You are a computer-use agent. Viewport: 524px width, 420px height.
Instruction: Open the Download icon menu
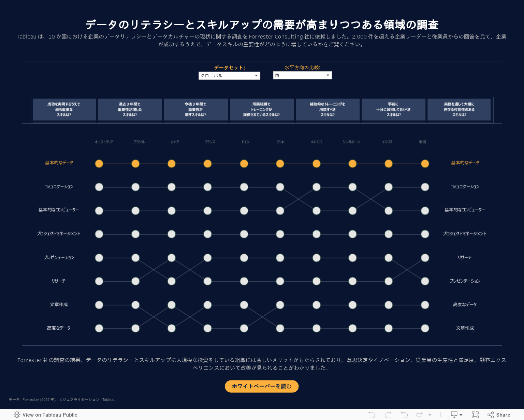[456, 415]
